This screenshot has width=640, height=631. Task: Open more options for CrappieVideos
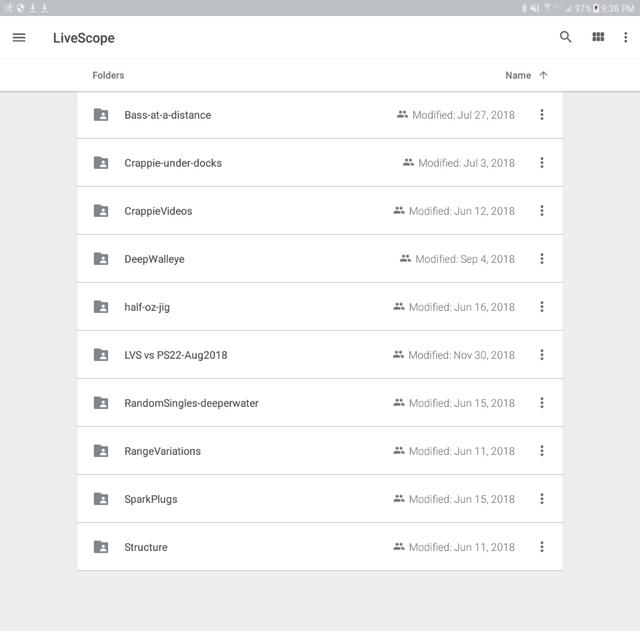tap(542, 211)
